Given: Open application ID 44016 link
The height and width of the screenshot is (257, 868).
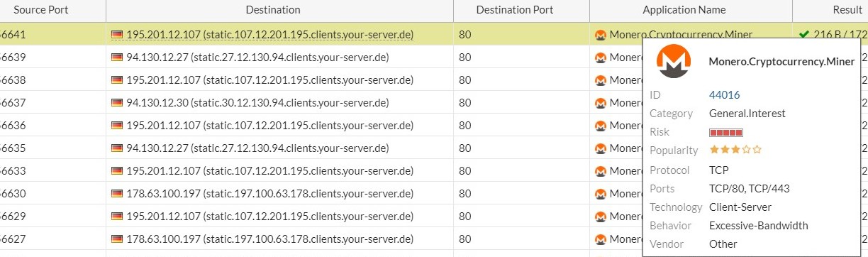Looking at the screenshot, I should (x=725, y=94).
